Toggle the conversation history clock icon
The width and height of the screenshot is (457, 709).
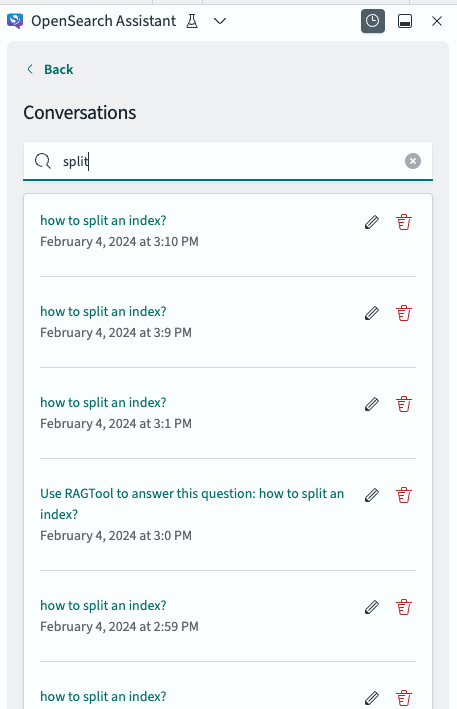(372, 21)
